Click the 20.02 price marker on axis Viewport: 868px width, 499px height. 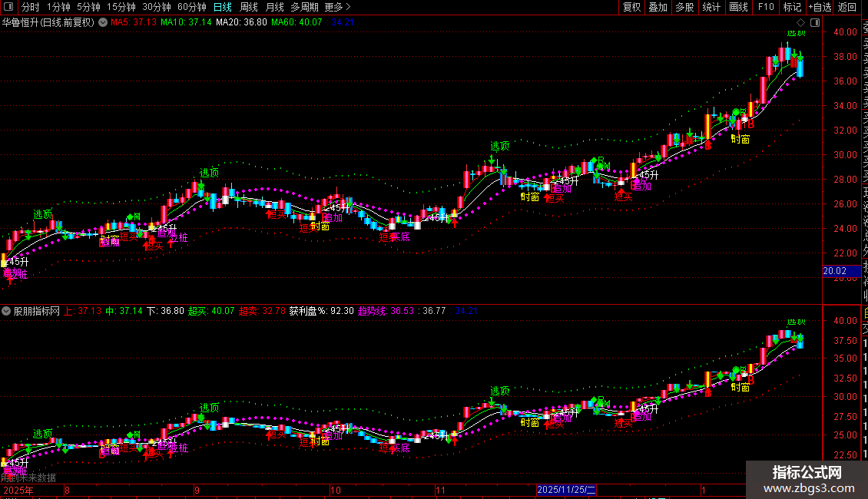click(841, 271)
